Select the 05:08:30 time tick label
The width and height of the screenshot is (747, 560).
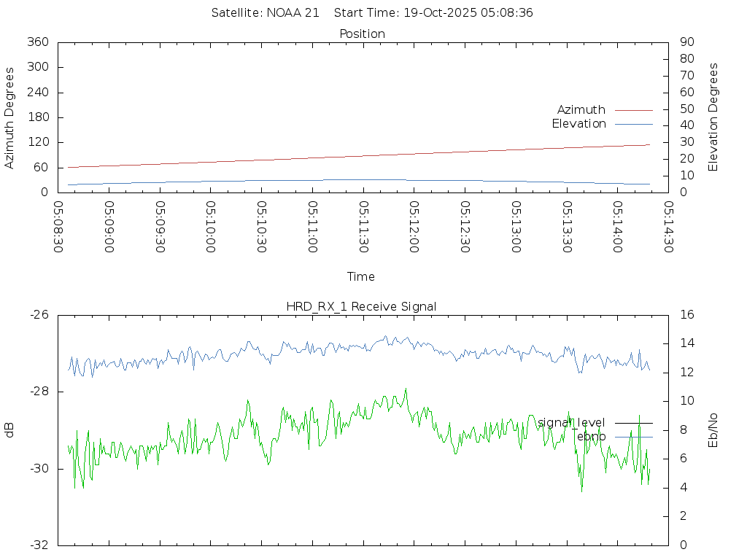pos(58,227)
